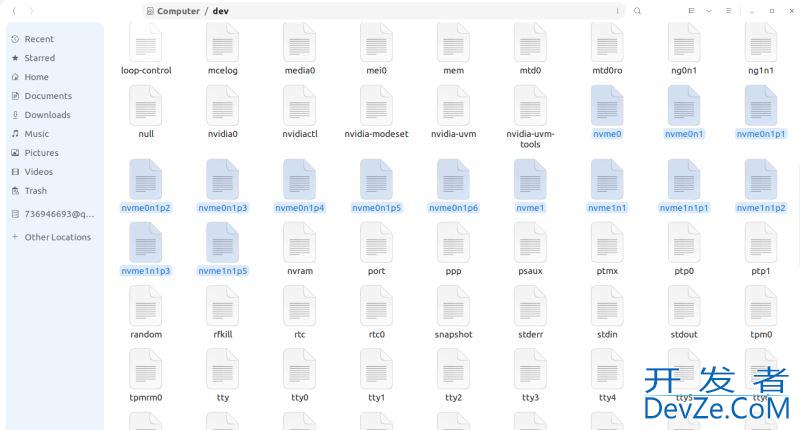Go to Starred in the sidebar

click(39, 58)
